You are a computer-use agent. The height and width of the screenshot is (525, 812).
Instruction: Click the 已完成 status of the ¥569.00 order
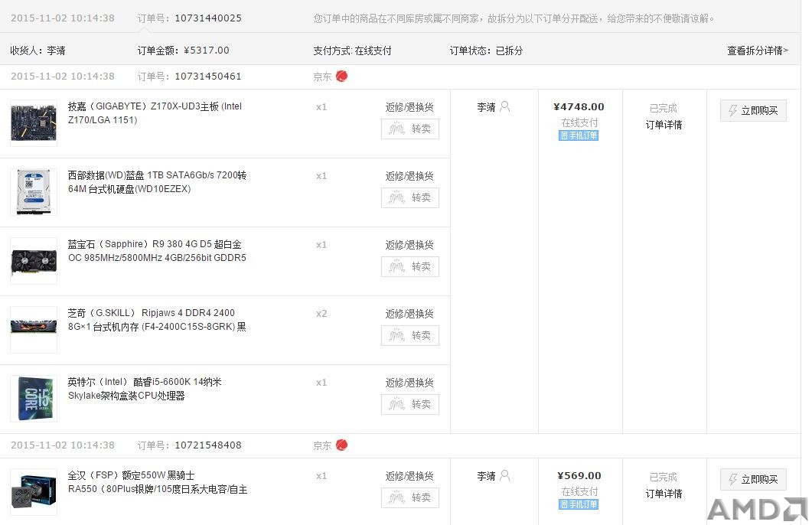pyautogui.click(x=664, y=477)
